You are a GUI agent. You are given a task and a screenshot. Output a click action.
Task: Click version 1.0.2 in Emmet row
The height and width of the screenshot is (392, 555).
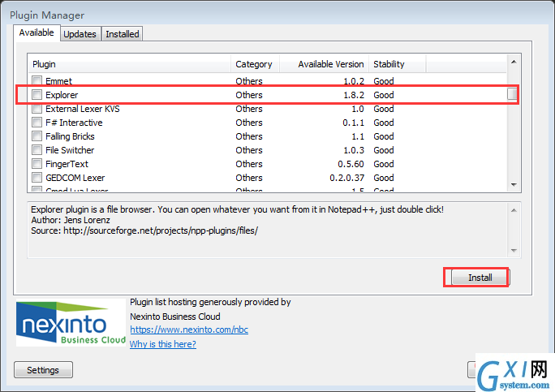coord(354,81)
